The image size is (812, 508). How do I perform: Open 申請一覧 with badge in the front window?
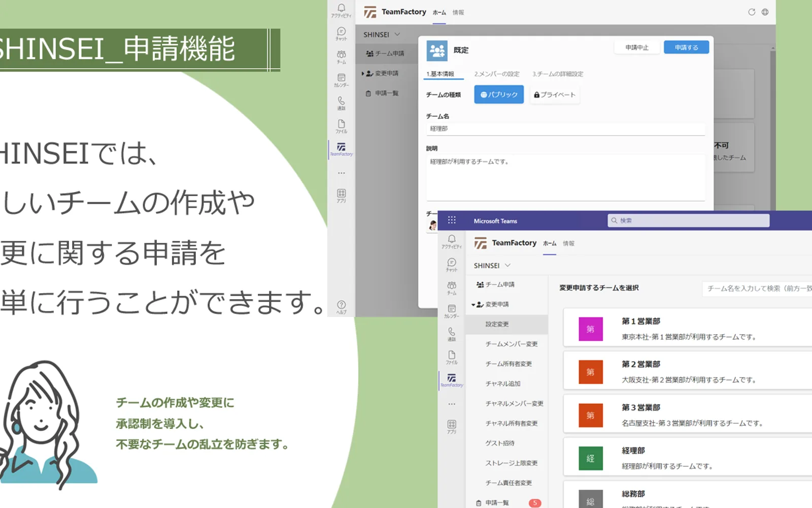(x=506, y=502)
